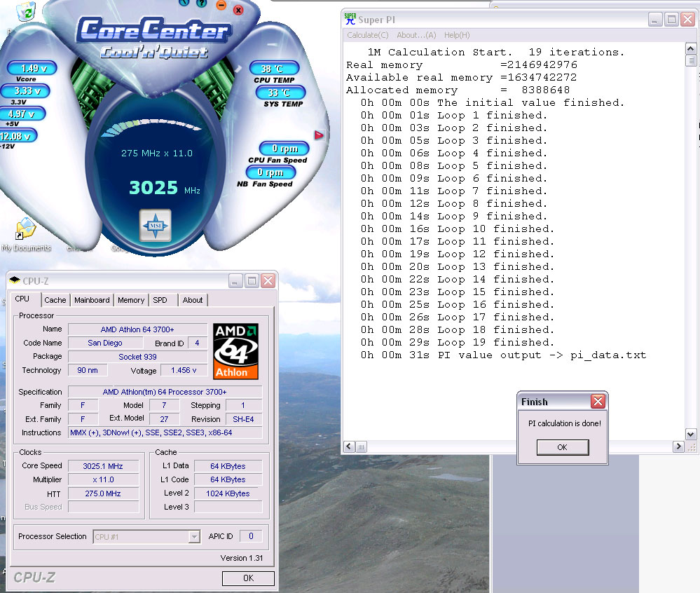Expand CoreCenter right panel with red arrow
700x593 pixels.
pos(319,135)
